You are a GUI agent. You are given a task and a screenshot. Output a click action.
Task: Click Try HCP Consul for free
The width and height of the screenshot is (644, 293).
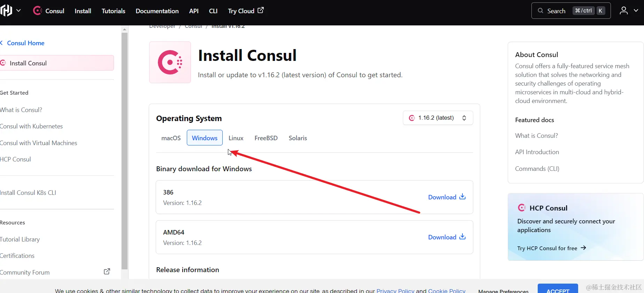click(552, 248)
